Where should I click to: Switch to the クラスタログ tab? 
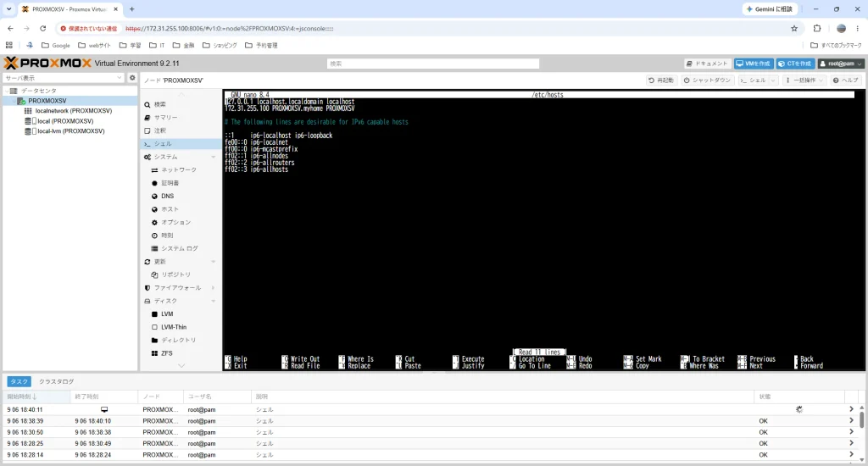(57, 381)
